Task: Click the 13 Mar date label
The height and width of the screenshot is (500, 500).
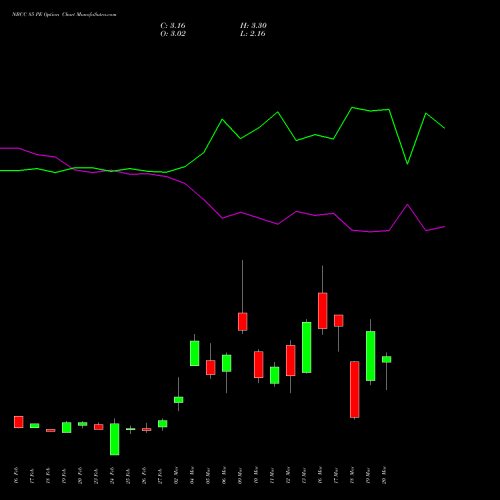Action: pos(304,475)
